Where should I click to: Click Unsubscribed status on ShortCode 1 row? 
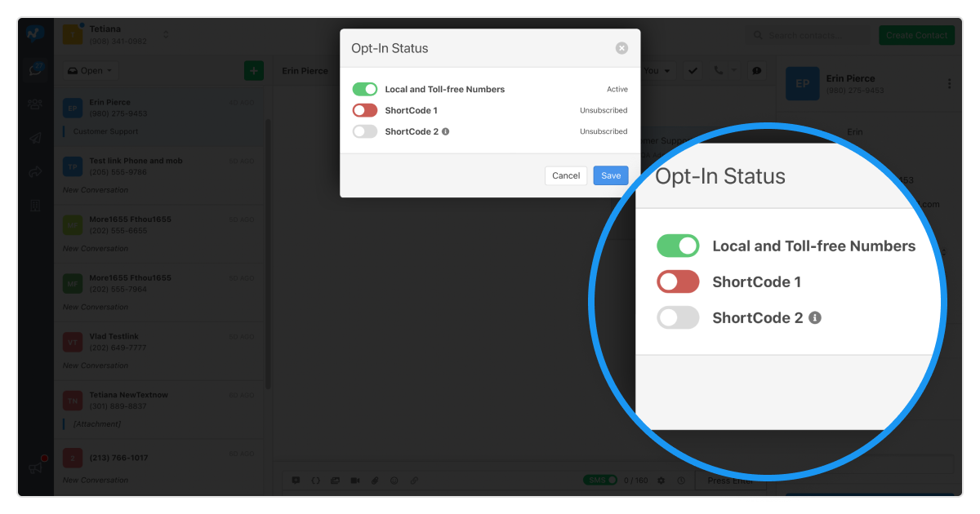[x=604, y=110]
